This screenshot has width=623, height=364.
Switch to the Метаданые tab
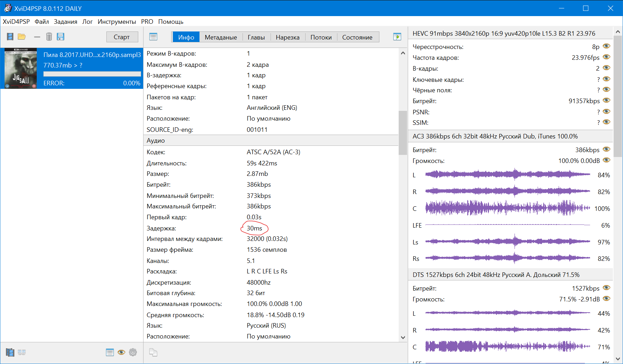pos(220,37)
